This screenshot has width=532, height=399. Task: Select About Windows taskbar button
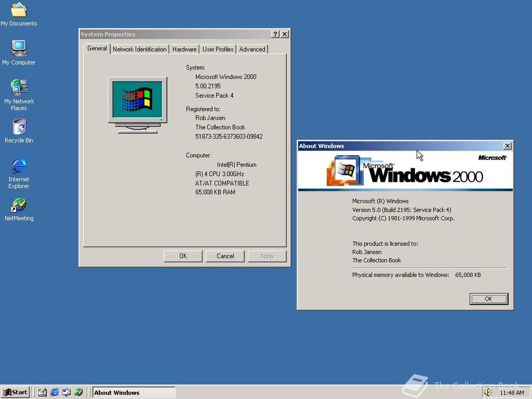[x=134, y=393]
